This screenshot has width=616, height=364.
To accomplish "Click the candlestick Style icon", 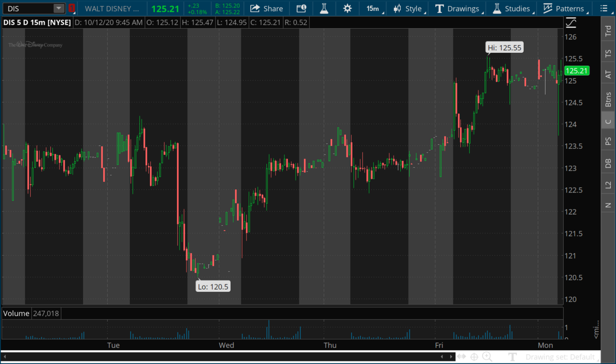I will pyautogui.click(x=397, y=8).
